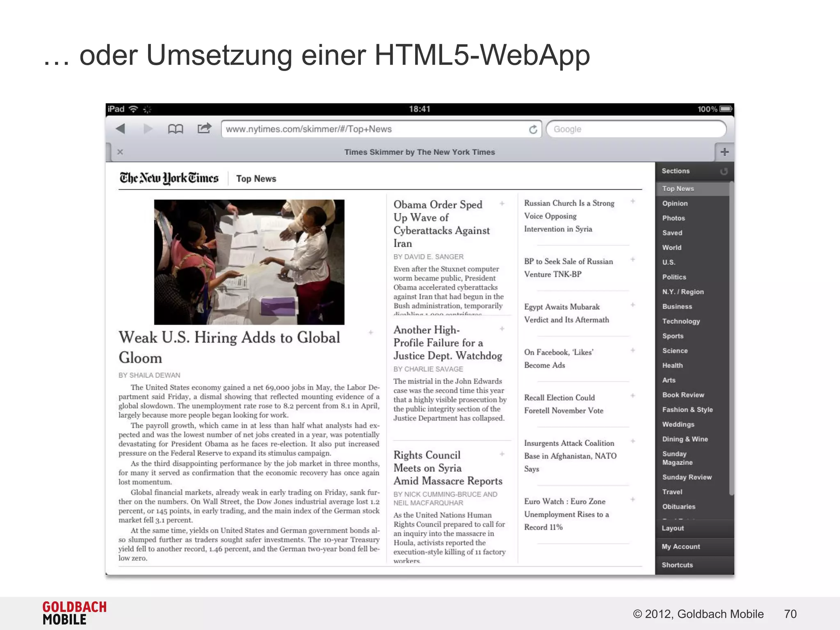This screenshot has height=630, width=840.
Task: Click the Google search field
Action: 636,129
